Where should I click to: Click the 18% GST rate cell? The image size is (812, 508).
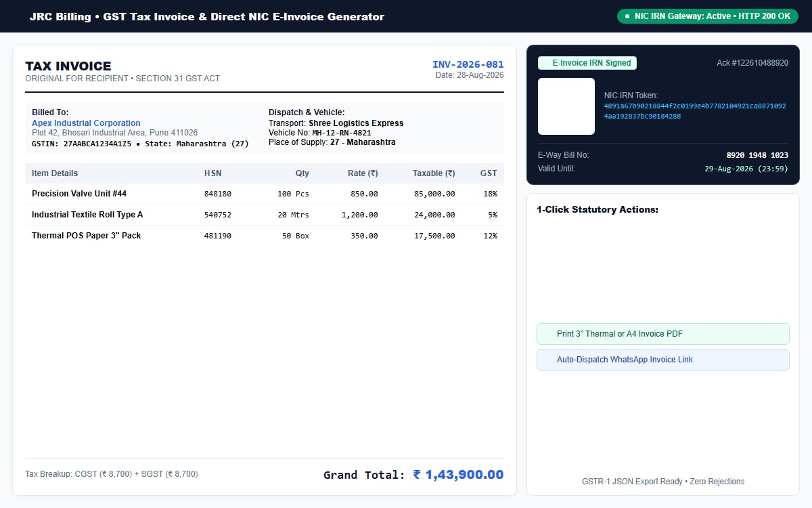pos(490,194)
